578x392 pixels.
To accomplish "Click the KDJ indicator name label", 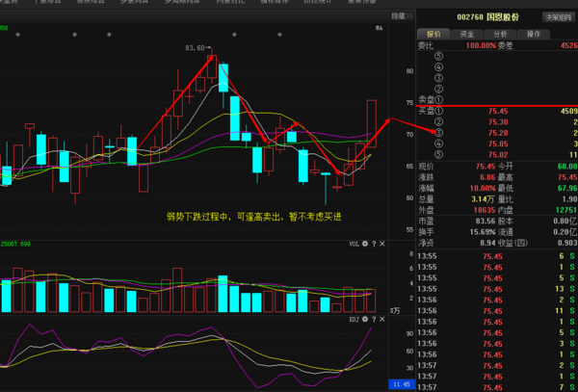I will (x=355, y=319).
